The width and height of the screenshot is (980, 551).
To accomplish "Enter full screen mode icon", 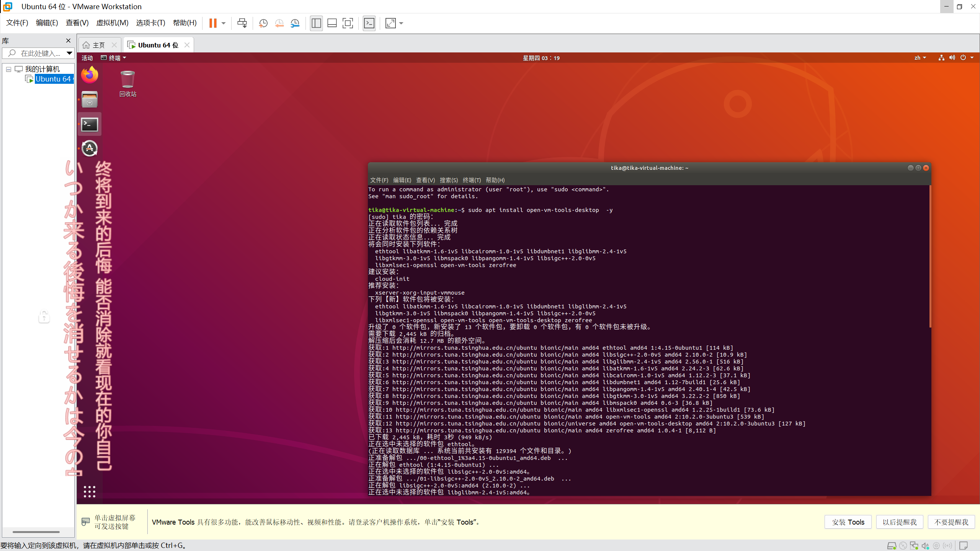I will 348,23.
